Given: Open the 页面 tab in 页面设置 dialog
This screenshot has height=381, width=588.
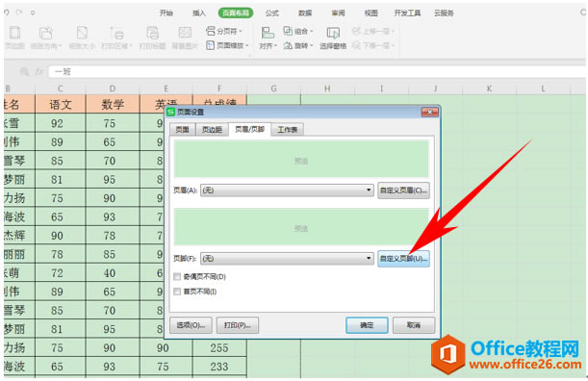Looking at the screenshot, I should pyautogui.click(x=182, y=130).
